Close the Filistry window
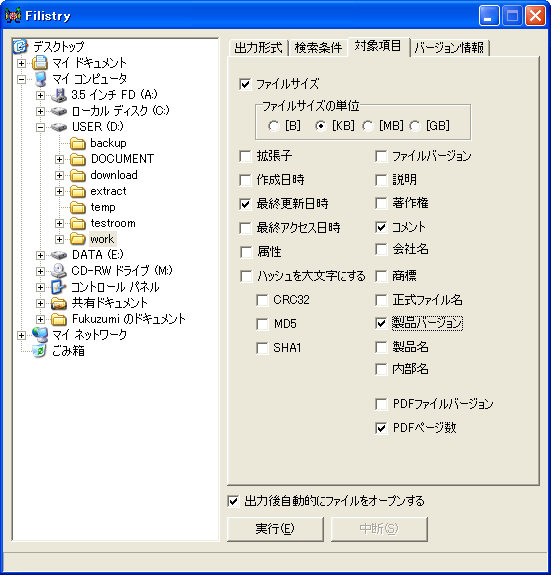Screen dimensions: 551x575 click(535, 16)
